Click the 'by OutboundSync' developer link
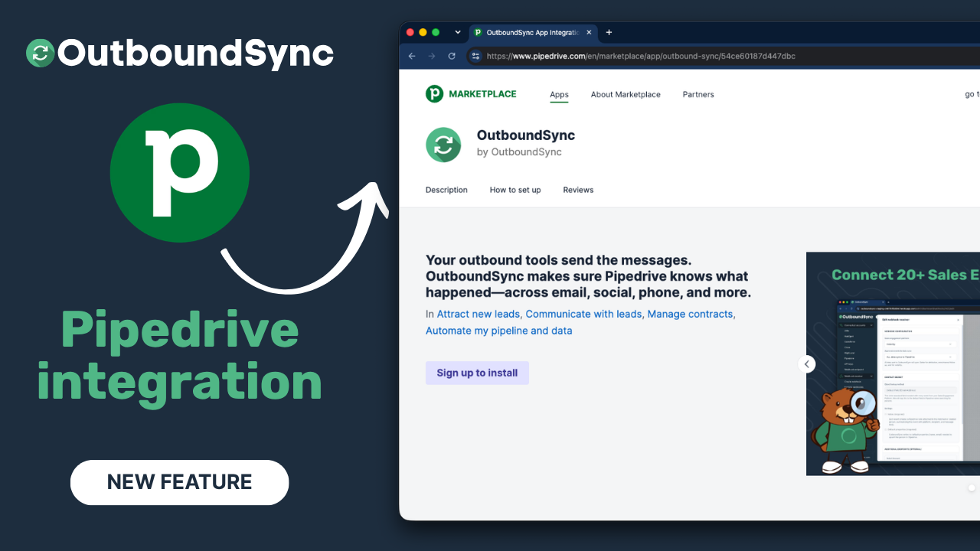980x551 pixels. tap(519, 152)
